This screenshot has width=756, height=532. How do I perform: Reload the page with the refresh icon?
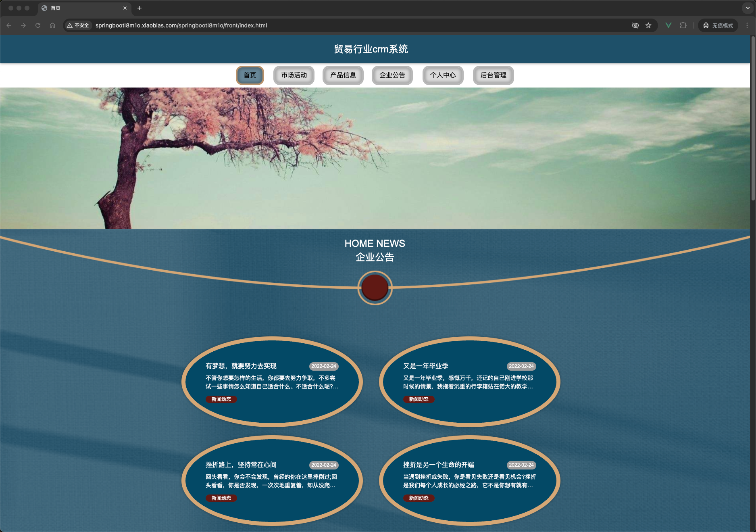(38, 25)
